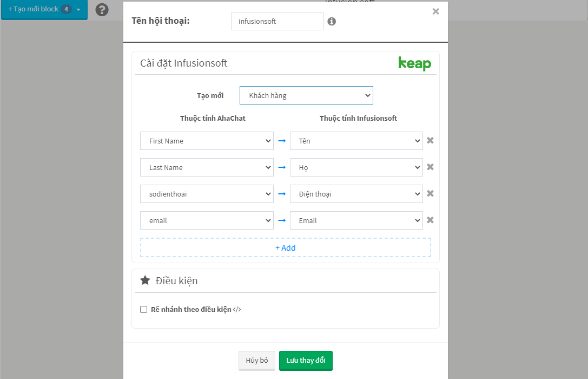Click the Thuộc tính Infusionsoft column header
Image resolution: width=588 pixels, height=379 pixels.
(x=358, y=118)
